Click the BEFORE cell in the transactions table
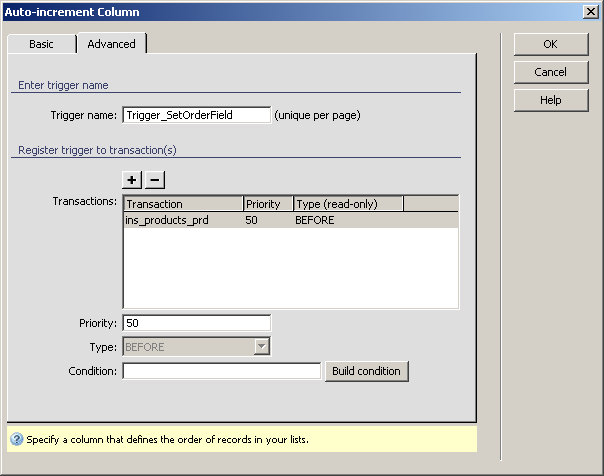The height and width of the screenshot is (476, 604). click(315, 220)
